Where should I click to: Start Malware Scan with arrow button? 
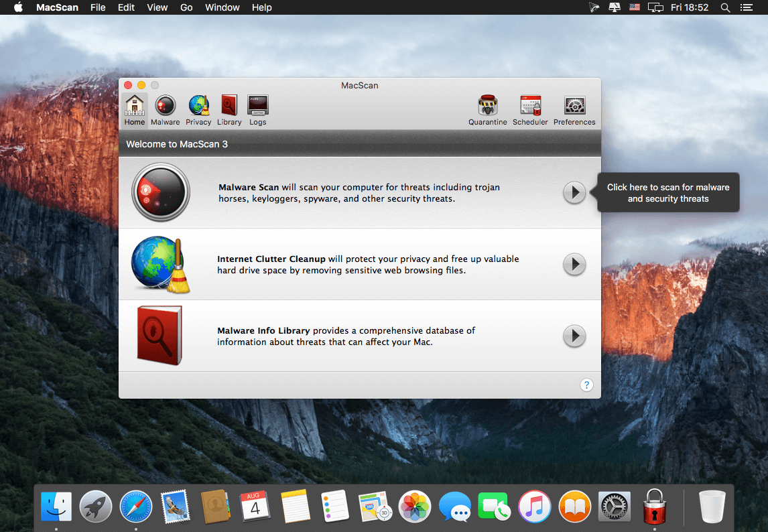coord(574,192)
